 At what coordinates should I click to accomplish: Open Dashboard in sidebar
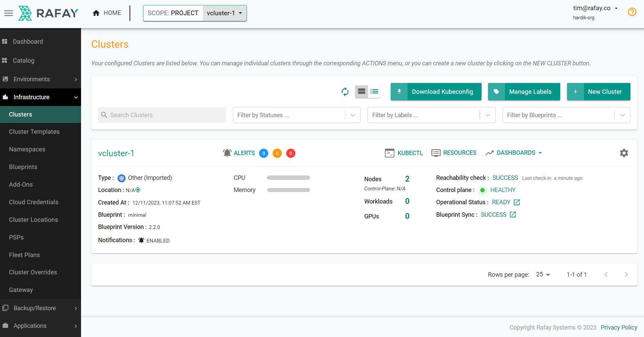pos(40,41)
